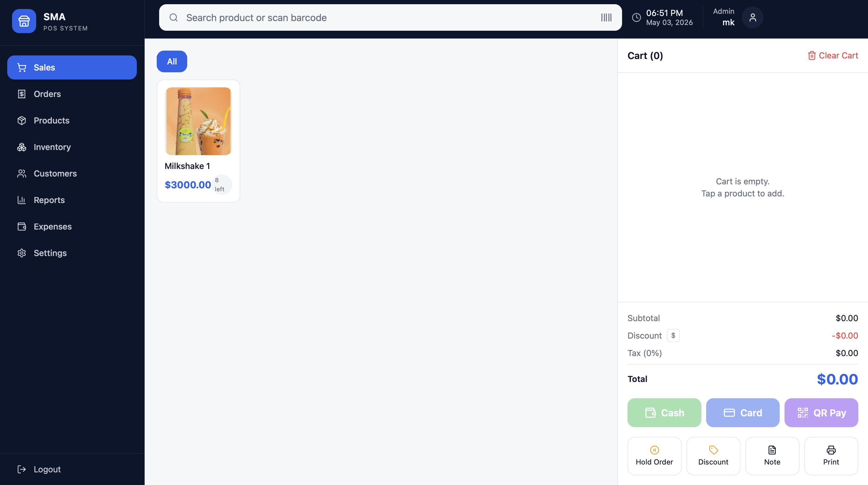Click the 06:51 PM time display
This screenshot has width=868, height=485.
click(x=665, y=13)
